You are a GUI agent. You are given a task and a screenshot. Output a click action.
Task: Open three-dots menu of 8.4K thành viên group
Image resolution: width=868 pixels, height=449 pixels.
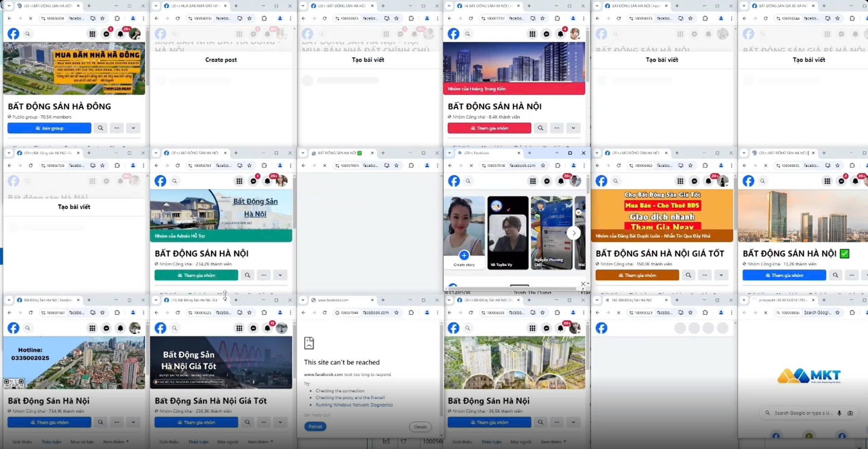(557, 128)
